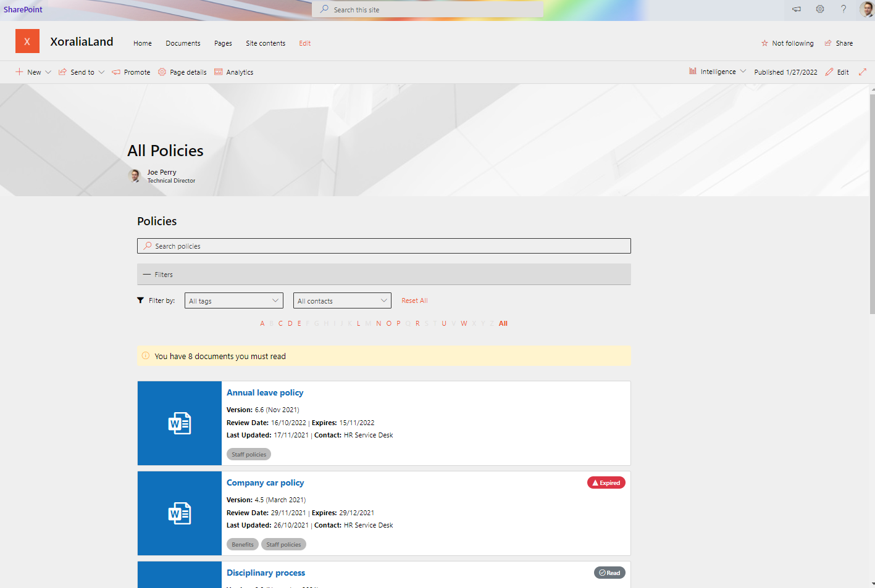Screen dimensions: 875x588
Task: Open Site contents nav item
Action: click(x=266, y=43)
